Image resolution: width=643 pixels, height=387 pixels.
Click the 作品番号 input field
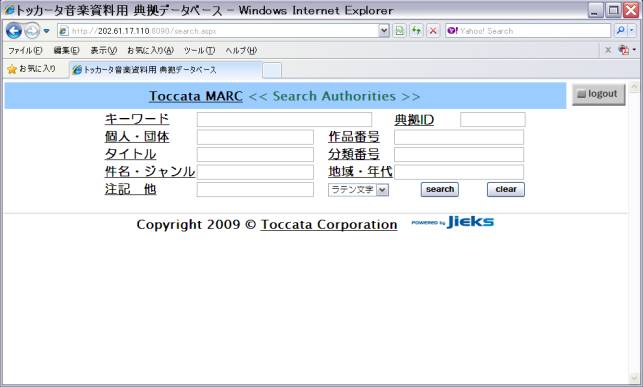(459, 137)
